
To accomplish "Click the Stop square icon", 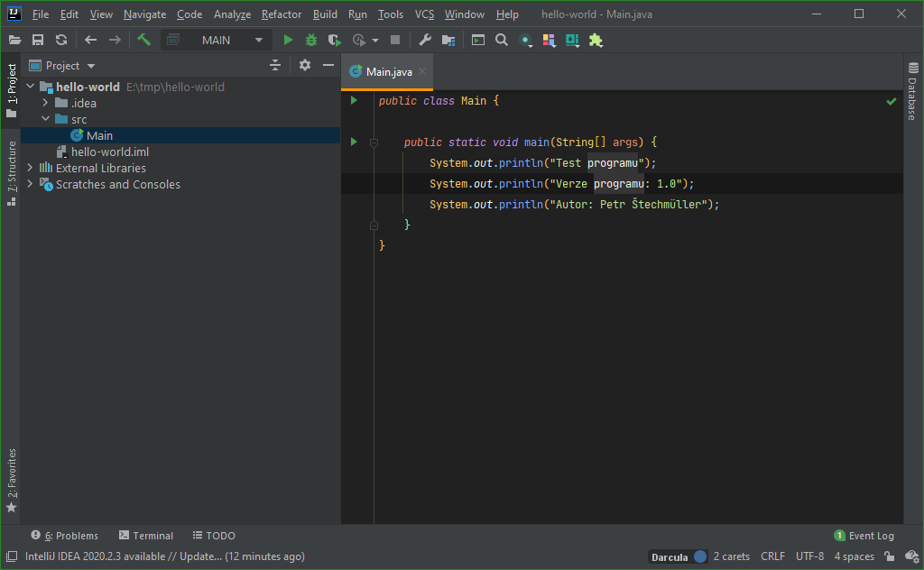I will click(395, 40).
